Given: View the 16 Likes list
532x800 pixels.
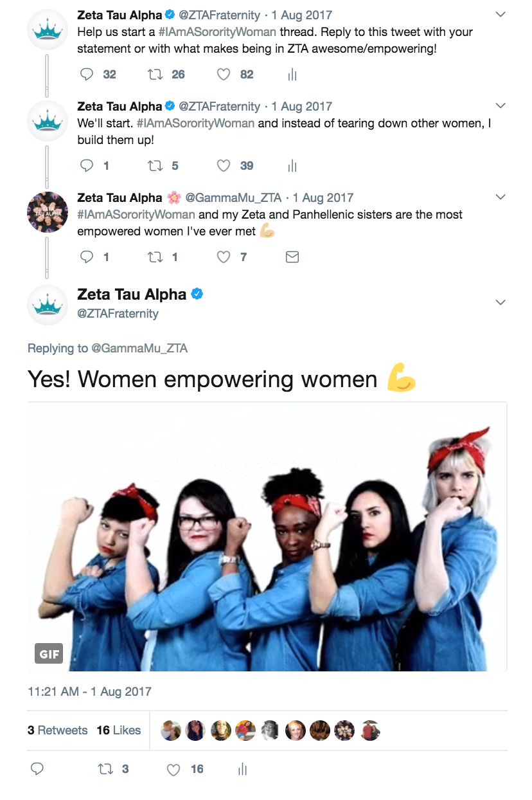Looking at the screenshot, I should 119,730.
